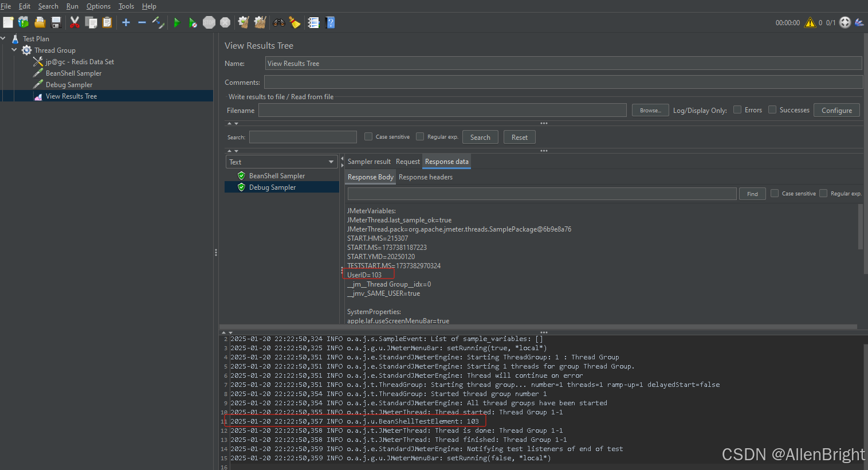
Task: Click the Stop test toolbar icon
Action: (209, 22)
